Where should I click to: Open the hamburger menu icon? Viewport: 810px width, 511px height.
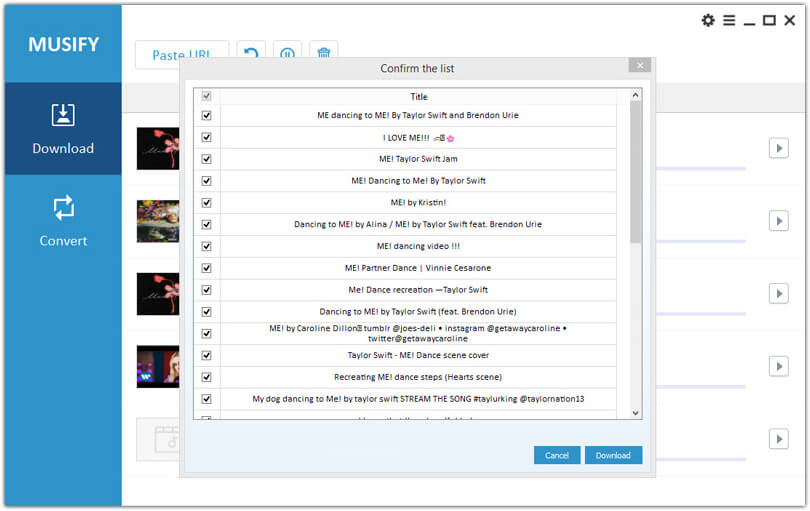(729, 20)
